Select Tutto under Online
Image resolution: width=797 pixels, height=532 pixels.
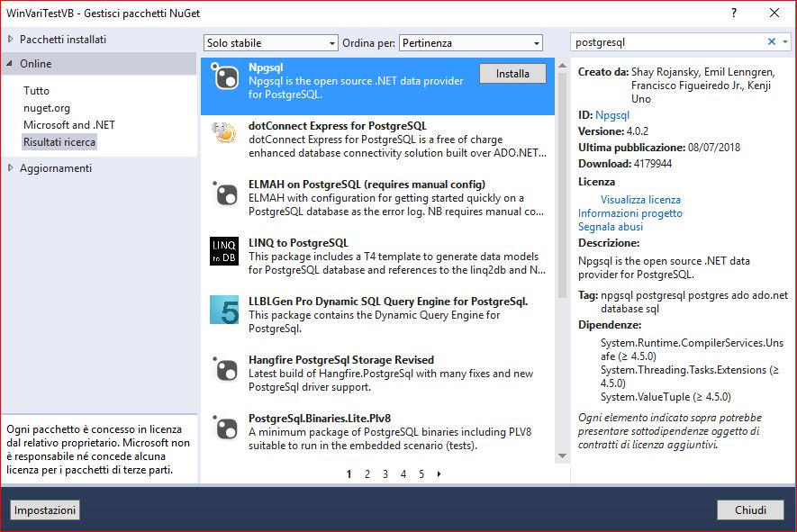tap(37, 91)
